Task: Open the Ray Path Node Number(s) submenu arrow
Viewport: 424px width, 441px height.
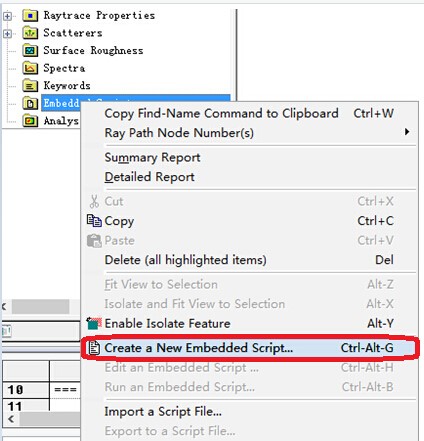Action: pos(407,132)
